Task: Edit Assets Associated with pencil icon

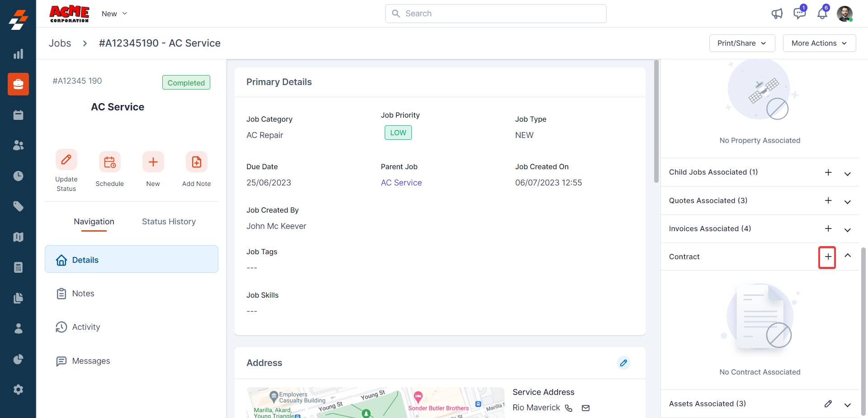Action: 828,404
